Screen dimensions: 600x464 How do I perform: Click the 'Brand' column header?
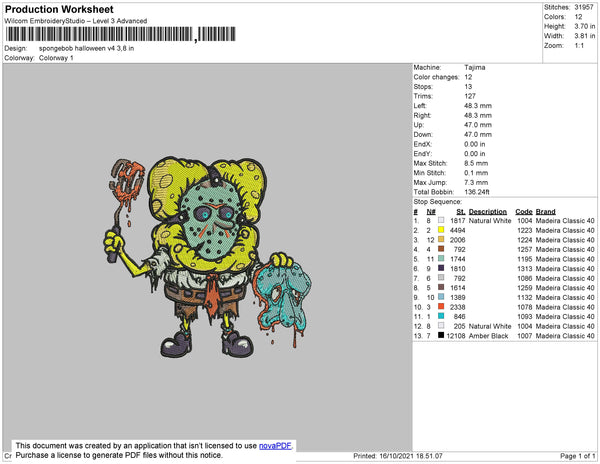pos(545,212)
